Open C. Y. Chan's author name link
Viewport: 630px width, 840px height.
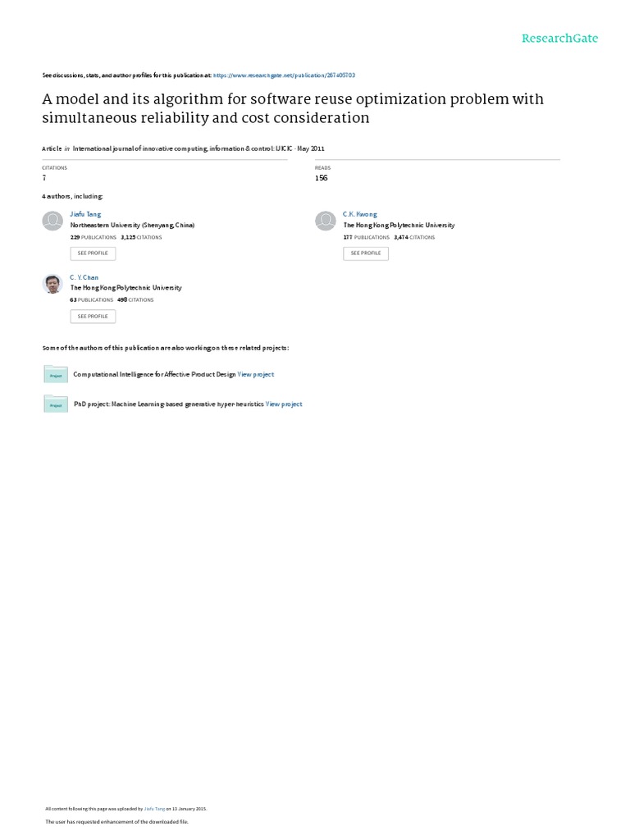point(84,277)
